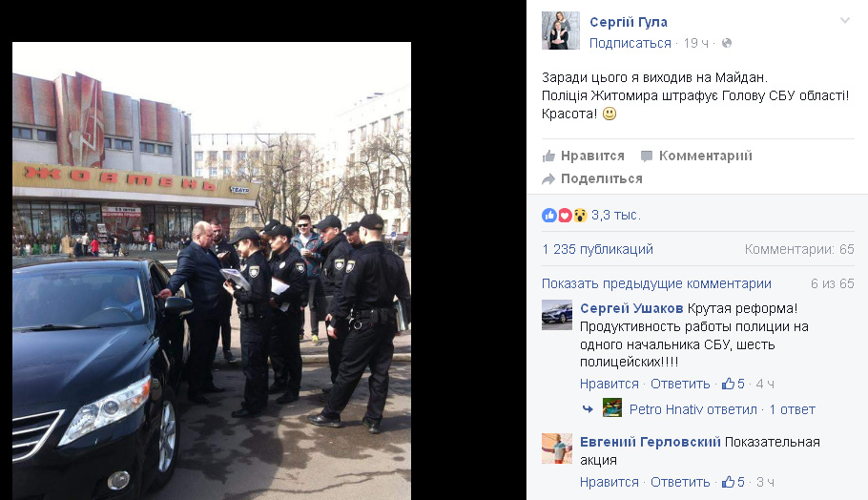Expand Petro Hnativ's 1 ответ reply thread

click(x=792, y=409)
